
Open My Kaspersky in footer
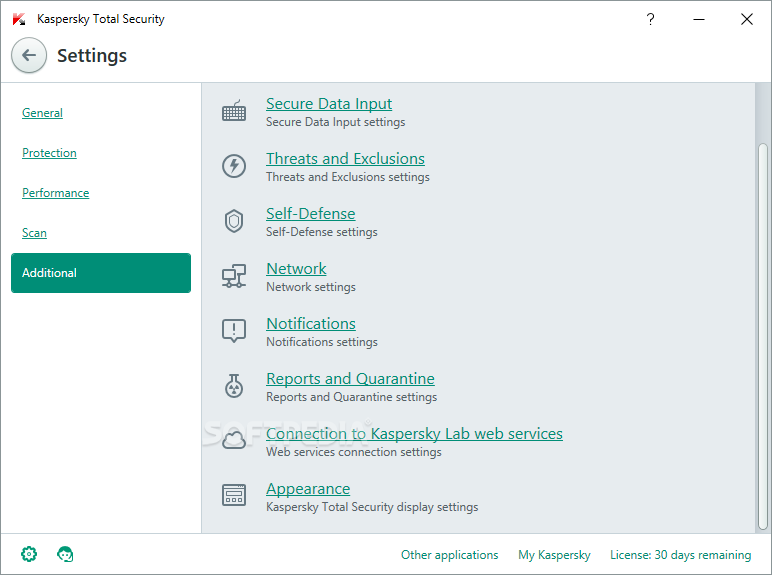point(554,555)
